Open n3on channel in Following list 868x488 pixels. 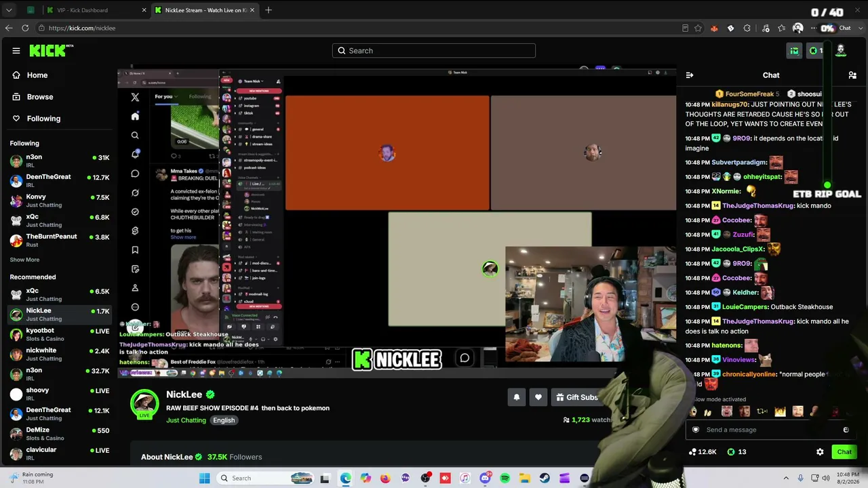coord(59,161)
